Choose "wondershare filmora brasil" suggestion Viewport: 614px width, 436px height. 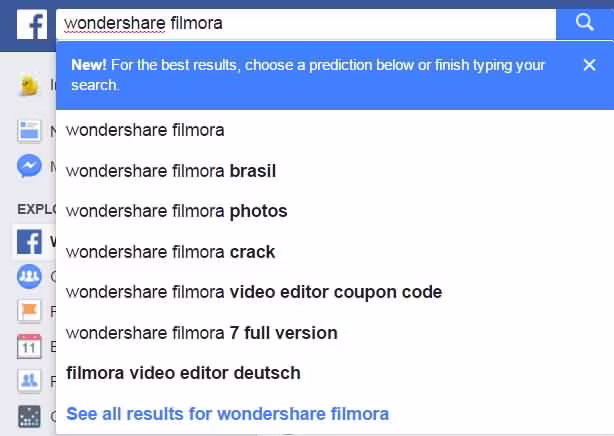[x=171, y=171]
